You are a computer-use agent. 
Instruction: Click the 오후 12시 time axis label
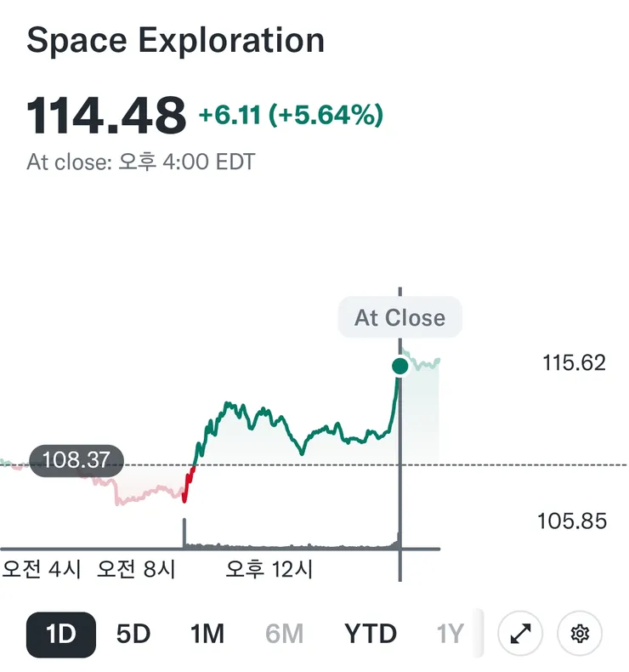(269, 569)
